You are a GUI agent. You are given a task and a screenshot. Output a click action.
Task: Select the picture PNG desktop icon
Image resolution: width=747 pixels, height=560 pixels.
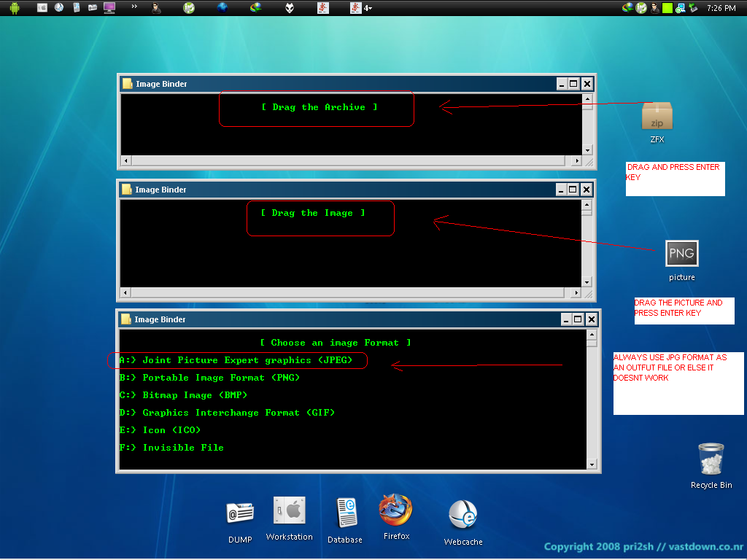[x=682, y=261]
